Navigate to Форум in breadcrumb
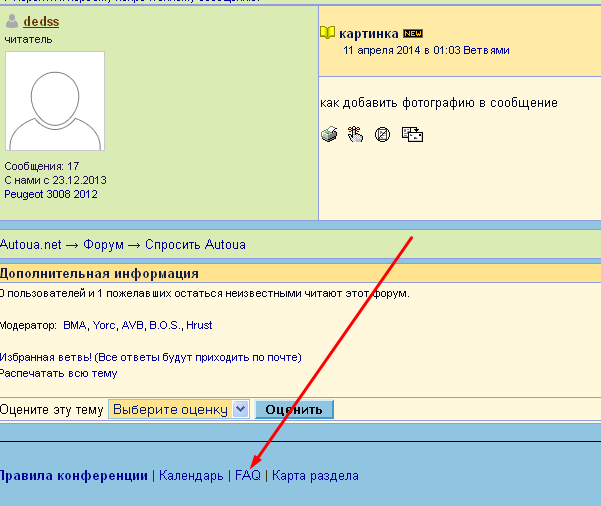The width and height of the screenshot is (601, 506). tap(103, 244)
